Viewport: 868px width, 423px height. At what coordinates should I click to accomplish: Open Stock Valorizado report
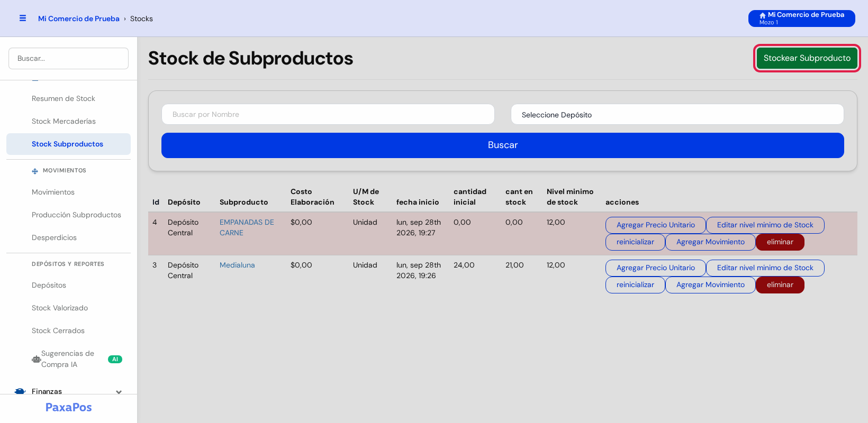(60, 308)
